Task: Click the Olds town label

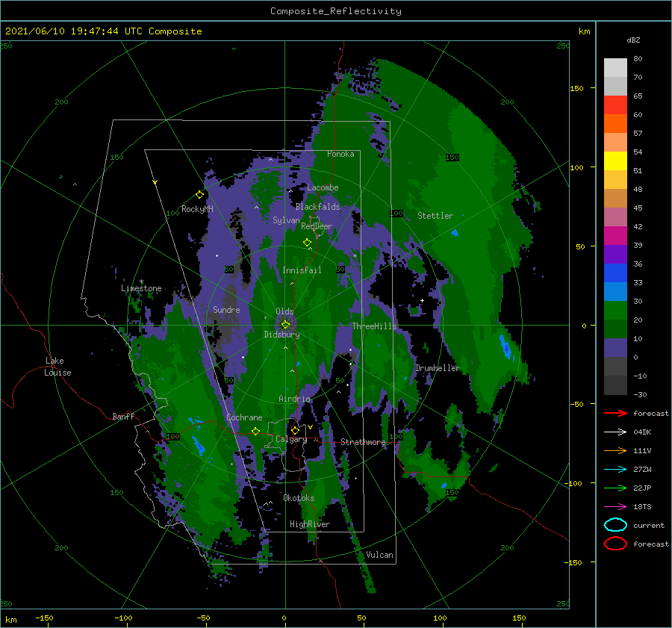Action: 284,311
